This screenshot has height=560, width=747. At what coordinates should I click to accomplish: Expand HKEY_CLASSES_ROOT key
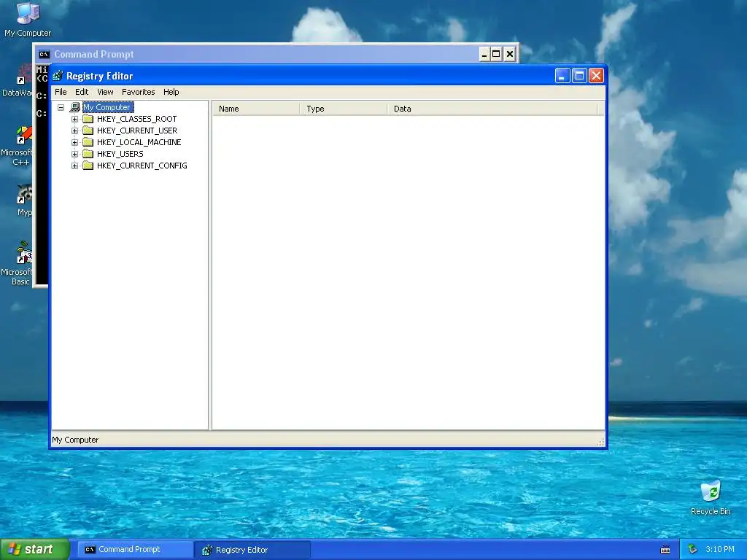(x=75, y=119)
